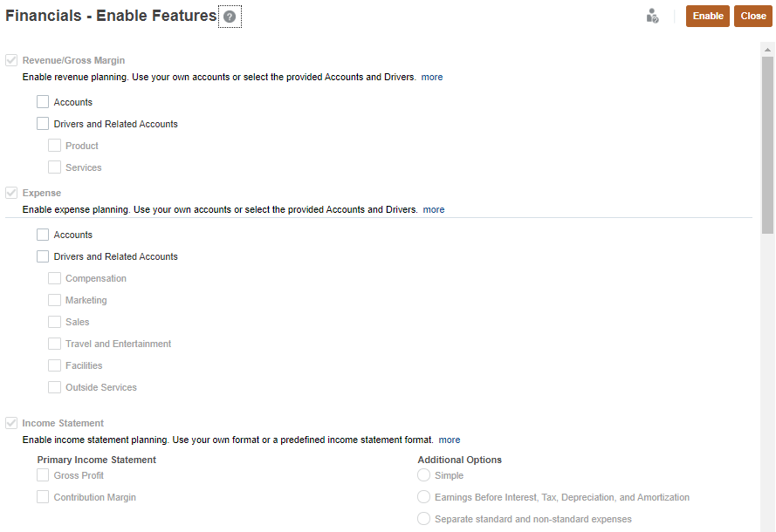776x532 pixels.
Task: Enable the Facilities expense option
Action: pyautogui.click(x=53, y=365)
